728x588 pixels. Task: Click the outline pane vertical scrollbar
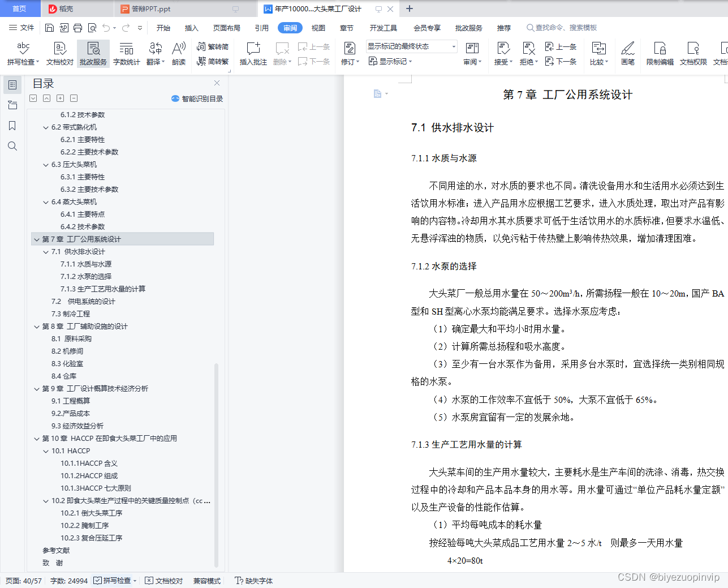[x=216, y=464]
